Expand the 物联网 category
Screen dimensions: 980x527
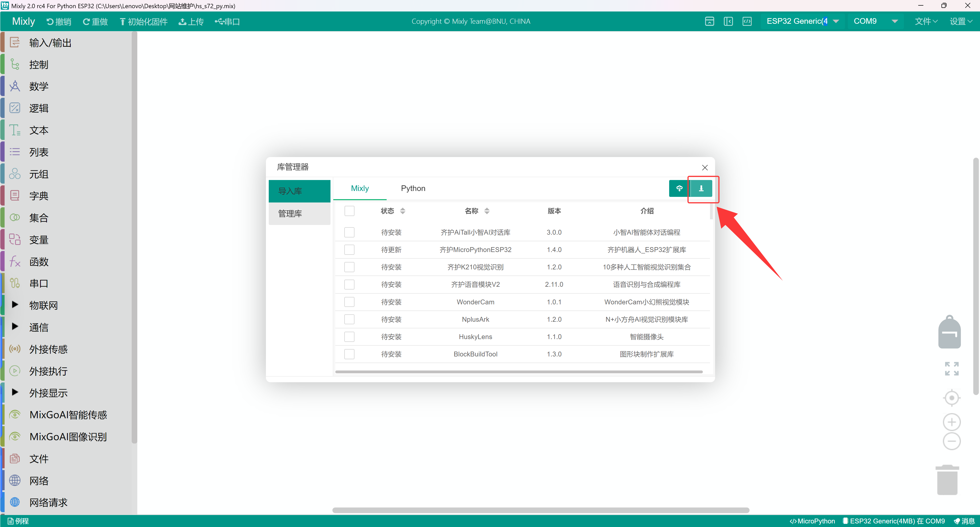(15, 305)
